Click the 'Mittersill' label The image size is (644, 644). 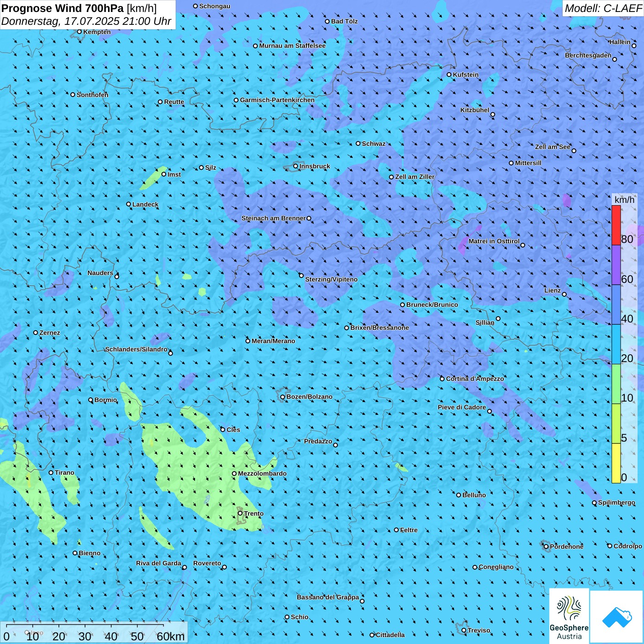[x=528, y=163]
